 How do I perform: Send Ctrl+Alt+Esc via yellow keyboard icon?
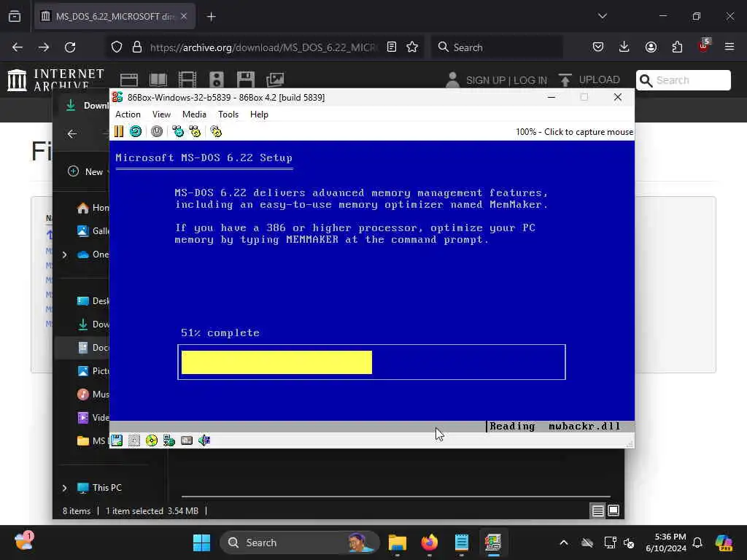(195, 131)
